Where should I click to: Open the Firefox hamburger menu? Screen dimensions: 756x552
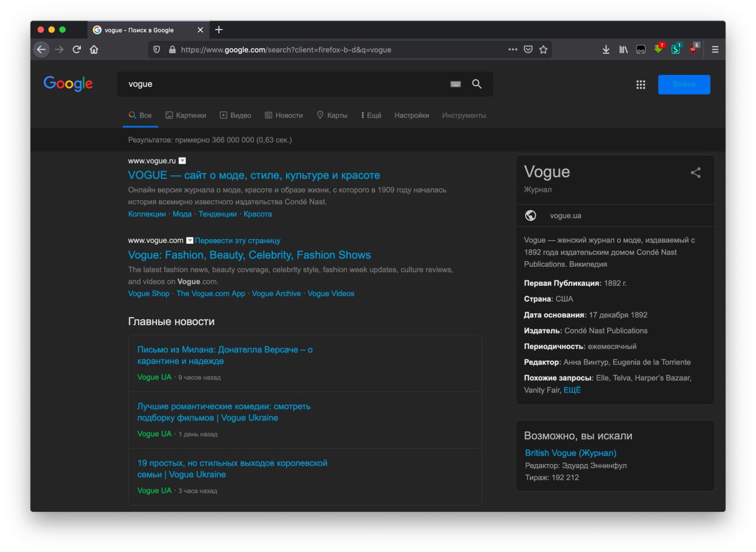click(715, 50)
